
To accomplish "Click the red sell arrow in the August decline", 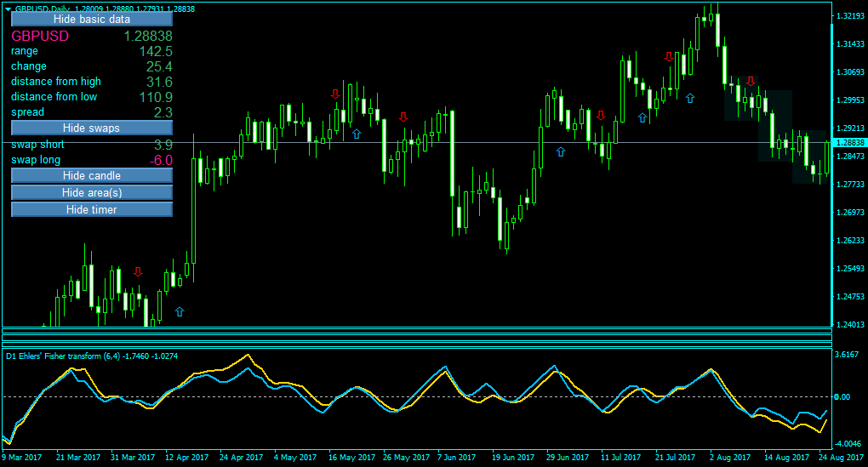I will (x=751, y=82).
